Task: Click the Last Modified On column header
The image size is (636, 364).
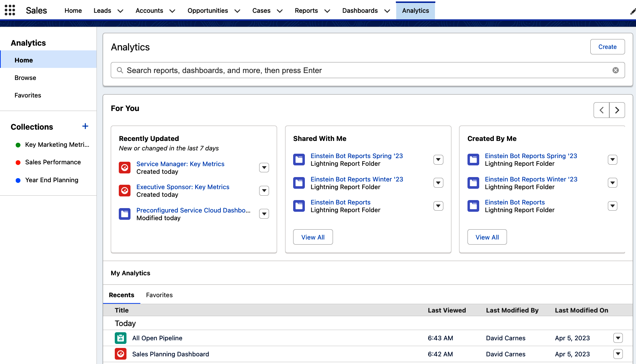Action: click(582, 310)
